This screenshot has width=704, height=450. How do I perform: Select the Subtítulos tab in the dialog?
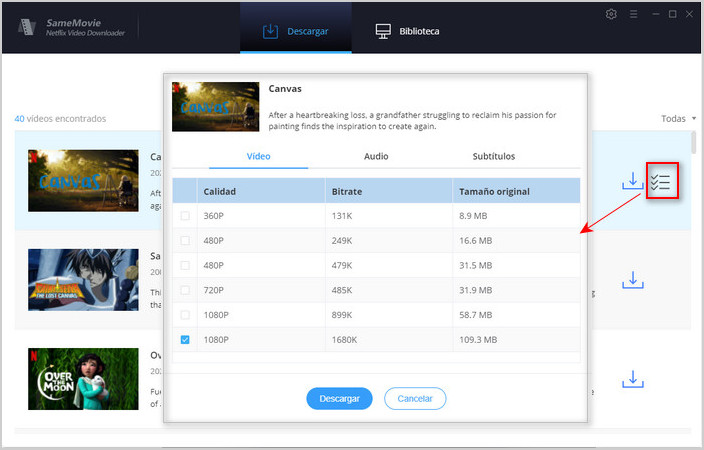coord(493,156)
